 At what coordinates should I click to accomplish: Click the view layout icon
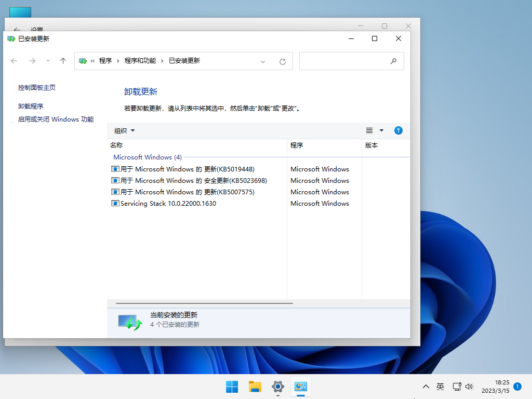(x=369, y=130)
